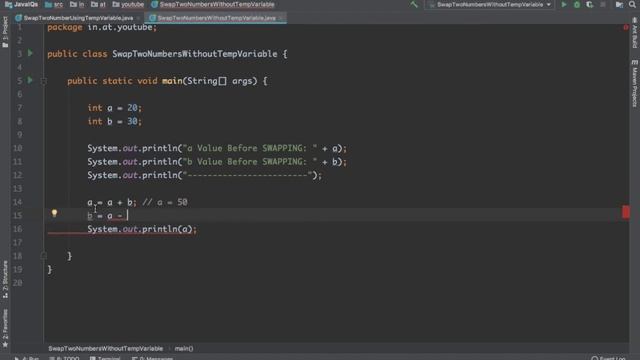Click SwapTwoNumbersWithoutTempVariable class in navigation bar

tap(213, 4)
